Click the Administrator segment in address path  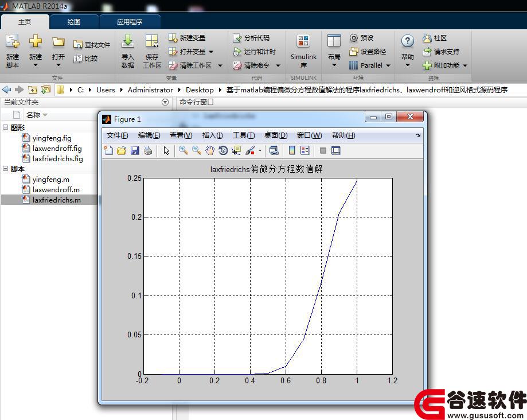(151, 90)
